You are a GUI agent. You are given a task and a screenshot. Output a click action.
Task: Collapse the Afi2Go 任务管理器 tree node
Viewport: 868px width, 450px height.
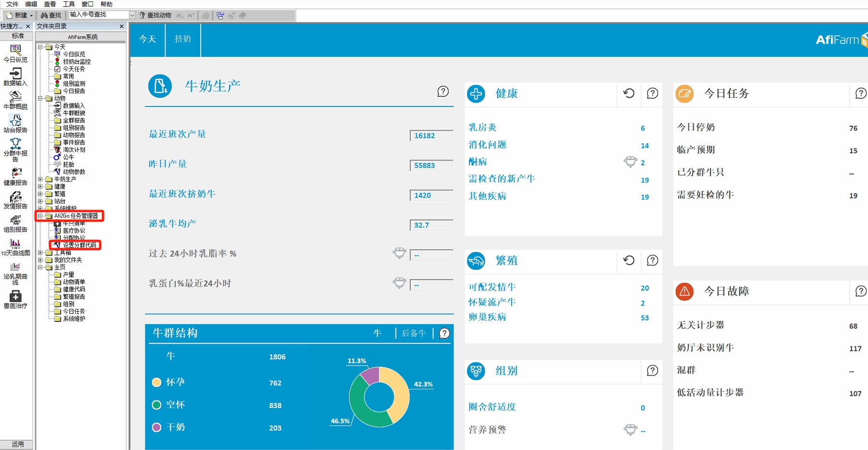click(x=40, y=216)
